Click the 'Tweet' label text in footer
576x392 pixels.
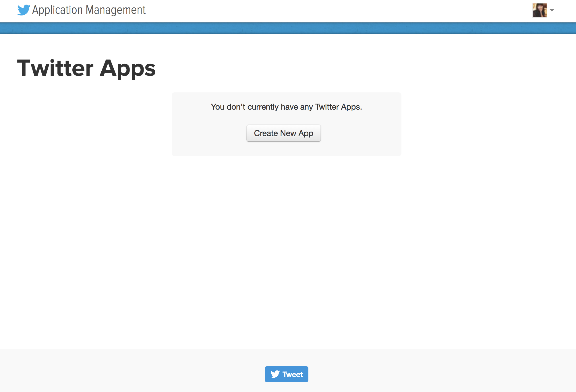pyautogui.click(x=293, y=374)
